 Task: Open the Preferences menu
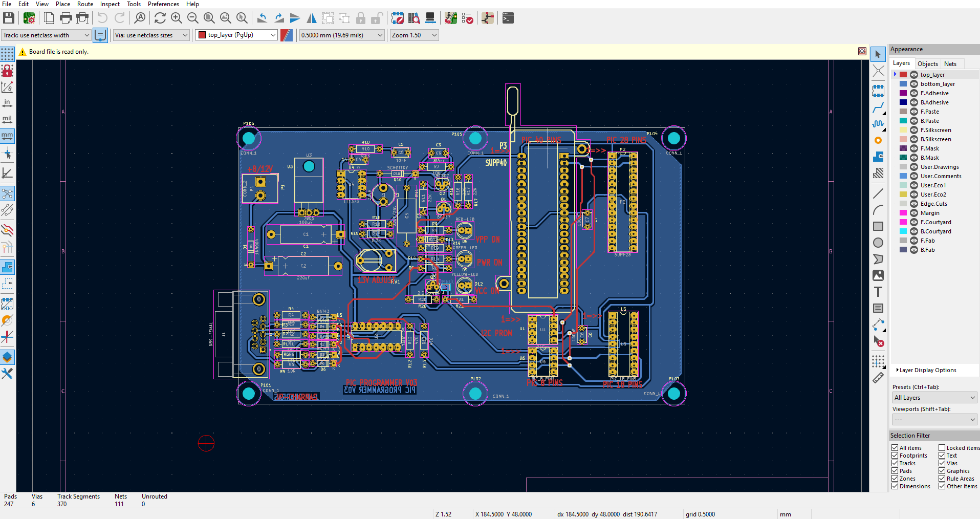pyautogui.click(x=163, y=4)
